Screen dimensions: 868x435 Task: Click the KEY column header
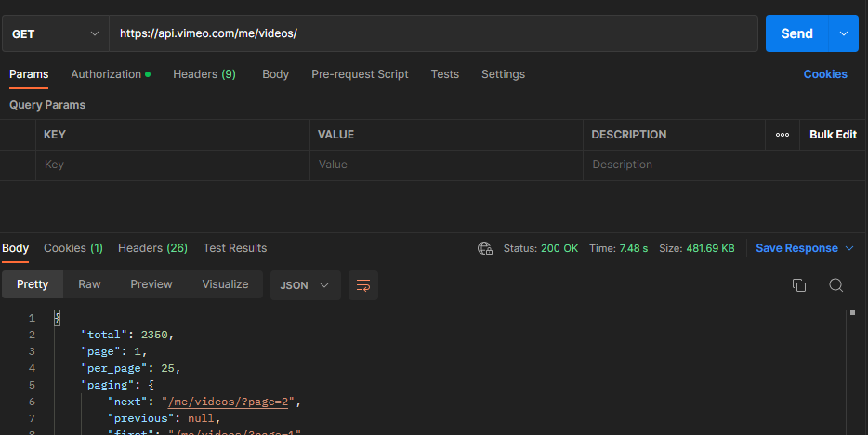coord(55,135)
